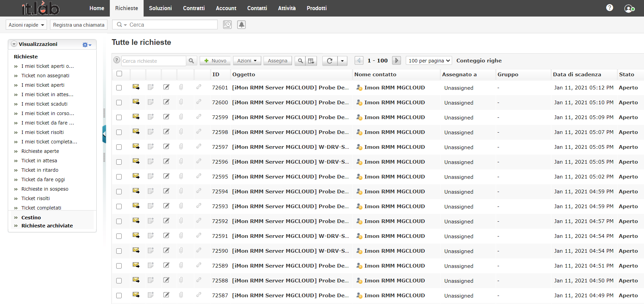Click the edit icon for ticket 72601
The image size is (644, 304).
pyautogui.click(x=166, y=87)
